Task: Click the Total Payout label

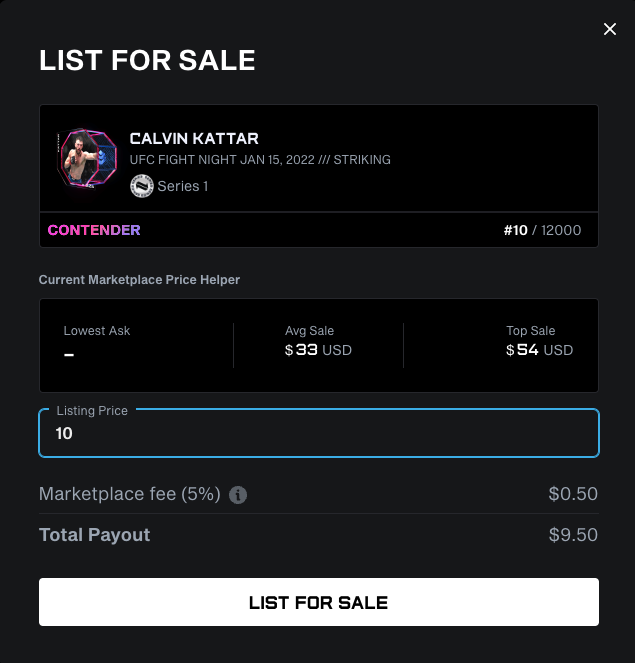Action: click(x=94, y=535)
